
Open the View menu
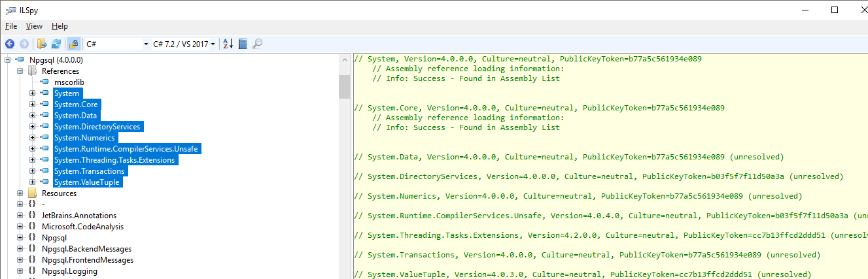coord(34,26)
